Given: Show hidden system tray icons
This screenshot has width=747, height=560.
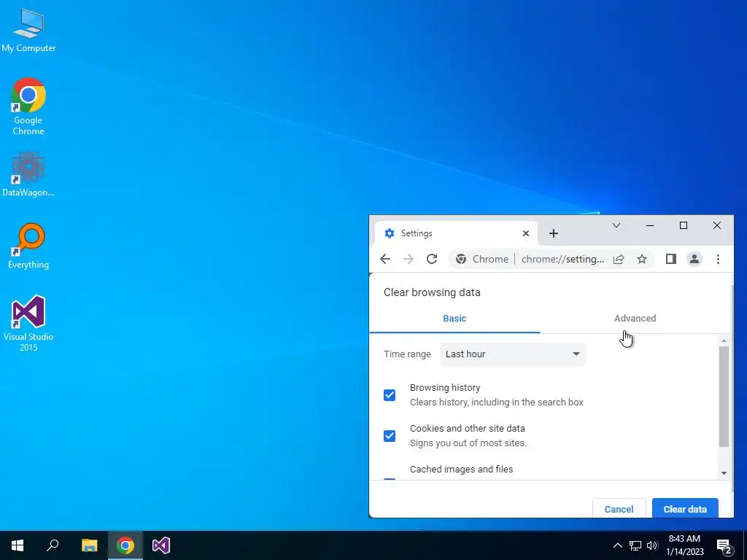Looking at the screenshot, I should tap(617, 545).
